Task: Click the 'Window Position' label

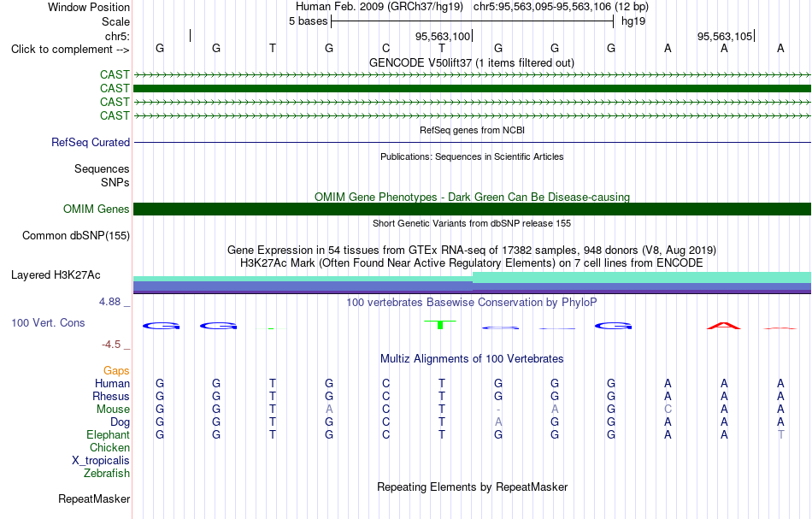Action: 89,7
